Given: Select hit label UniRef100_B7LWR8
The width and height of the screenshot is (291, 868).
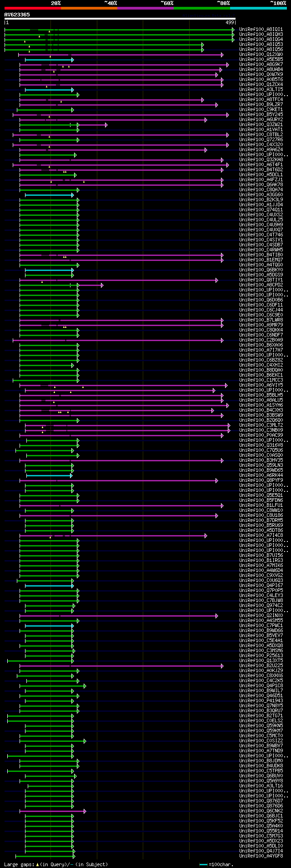Looking at the screenshot, I should 261,320.
